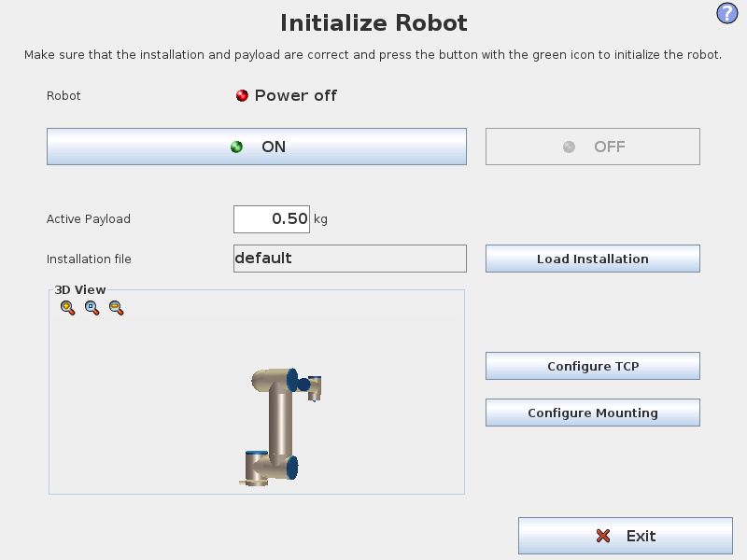Click the 'kg' unit label
This screenshot has height=560, width=747.
click(x=320, y=219)
